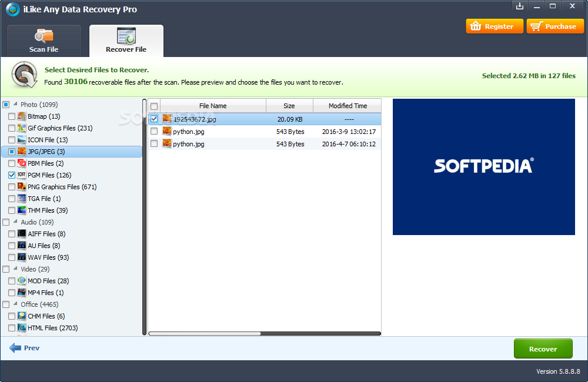Click the 2016-4-7 06:10:12 modified time

pyautogui.click(x=349, y=144)
